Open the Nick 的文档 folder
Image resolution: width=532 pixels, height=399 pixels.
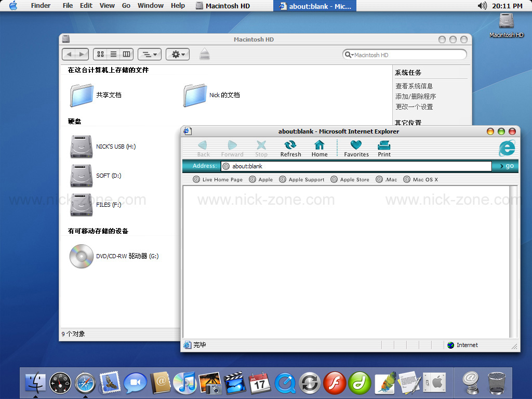pyautogui.click(x=211, y=96)
